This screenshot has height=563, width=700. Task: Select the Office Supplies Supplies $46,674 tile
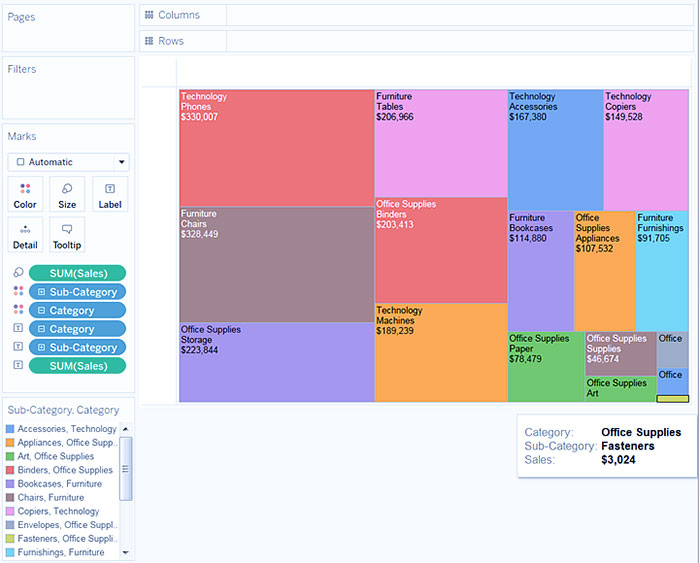[621, 354]
